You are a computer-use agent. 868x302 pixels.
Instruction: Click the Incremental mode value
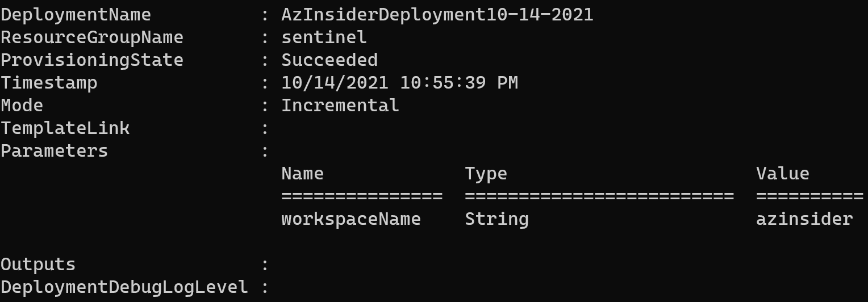tap(340, 106)
